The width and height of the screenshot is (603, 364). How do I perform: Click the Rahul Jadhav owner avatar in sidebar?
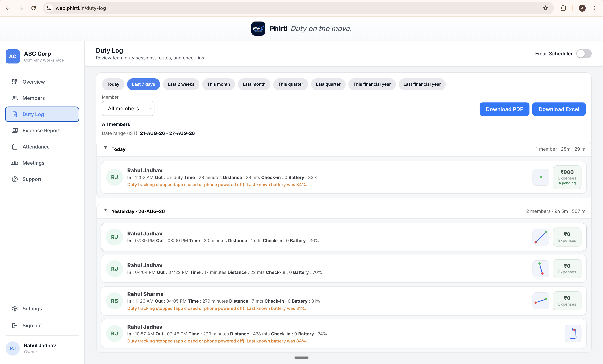coord(13,348)
